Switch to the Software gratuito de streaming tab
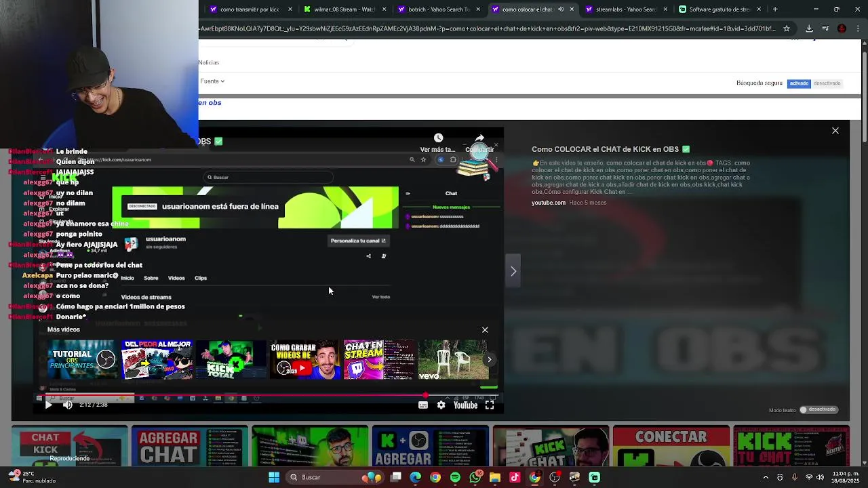868x488 pixels. pos(719,9)
